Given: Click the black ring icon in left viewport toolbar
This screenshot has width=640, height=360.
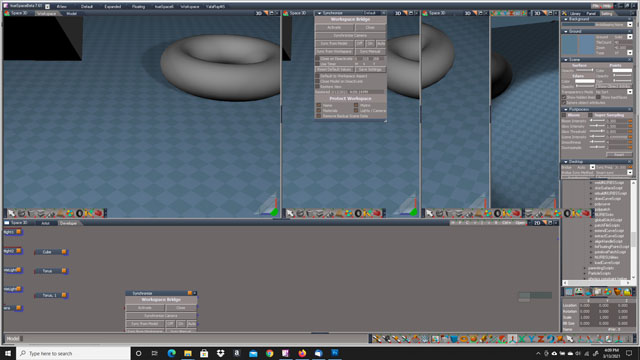Looking at the screenshot, I should [x=80, y=213].
